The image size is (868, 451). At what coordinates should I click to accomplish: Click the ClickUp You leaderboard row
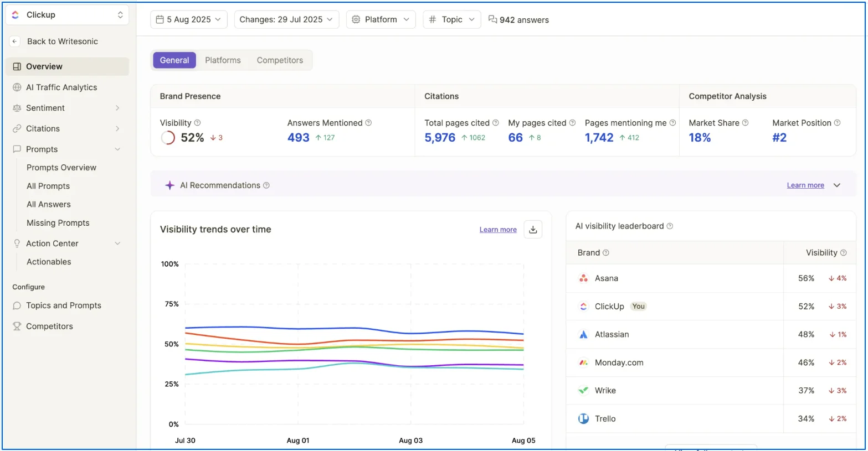711,307
